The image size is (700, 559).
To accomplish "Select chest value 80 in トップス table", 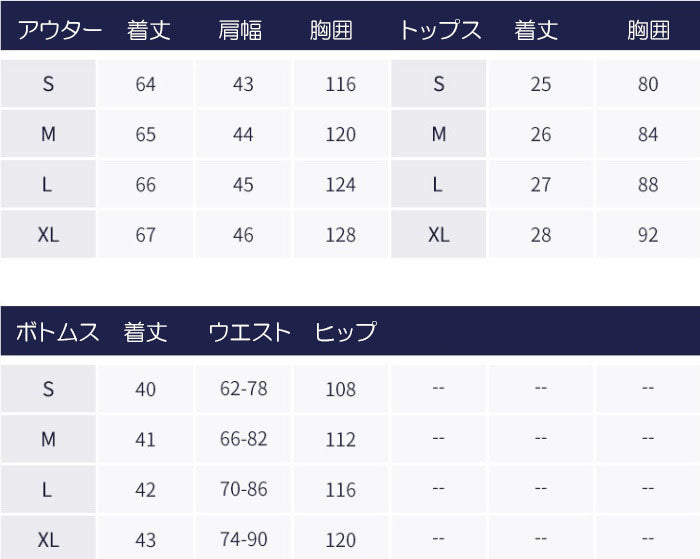I will tap(647, 84).
